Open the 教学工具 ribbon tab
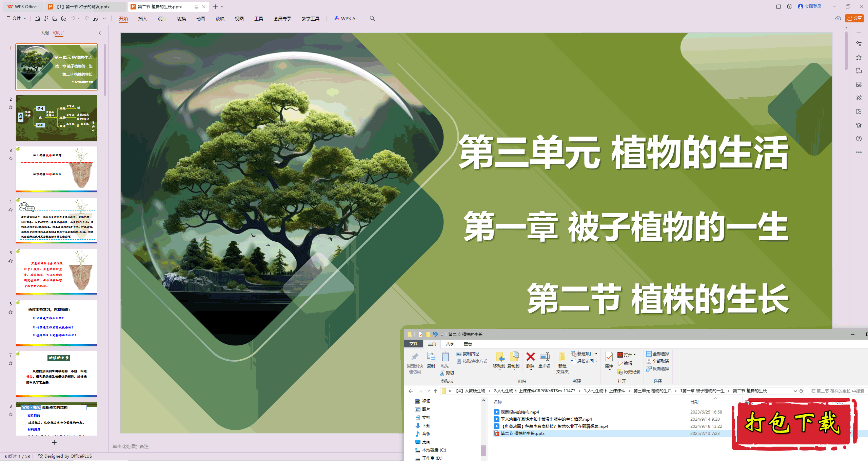The width and height of the screenshot is (868, 461). (311, 19)
